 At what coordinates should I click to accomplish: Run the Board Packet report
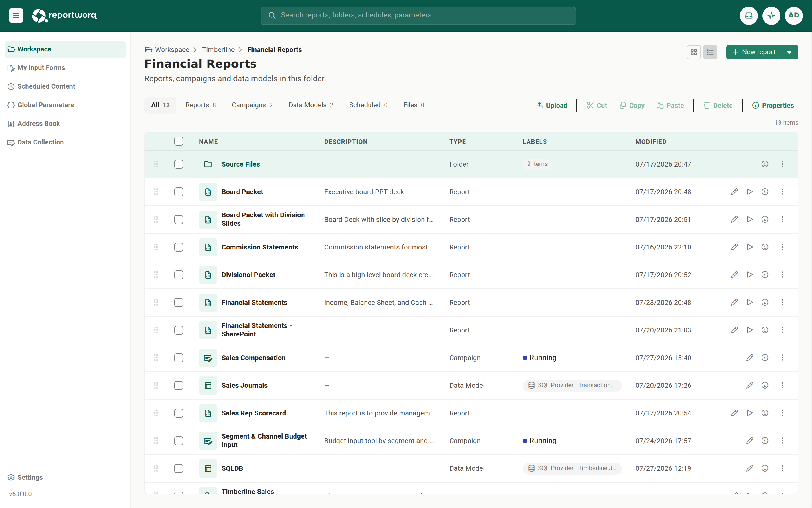pos(750,192)
